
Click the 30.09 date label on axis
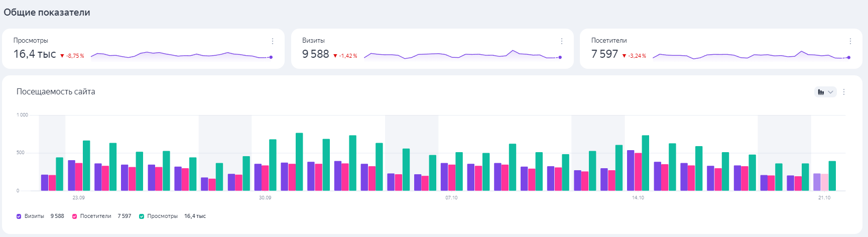tap(265, 198)
